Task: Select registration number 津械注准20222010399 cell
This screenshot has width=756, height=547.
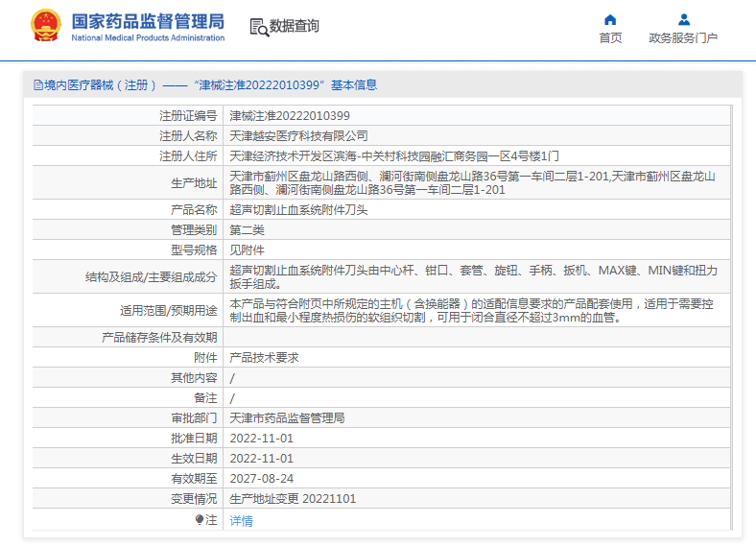Action: click(x=290, y=116)
